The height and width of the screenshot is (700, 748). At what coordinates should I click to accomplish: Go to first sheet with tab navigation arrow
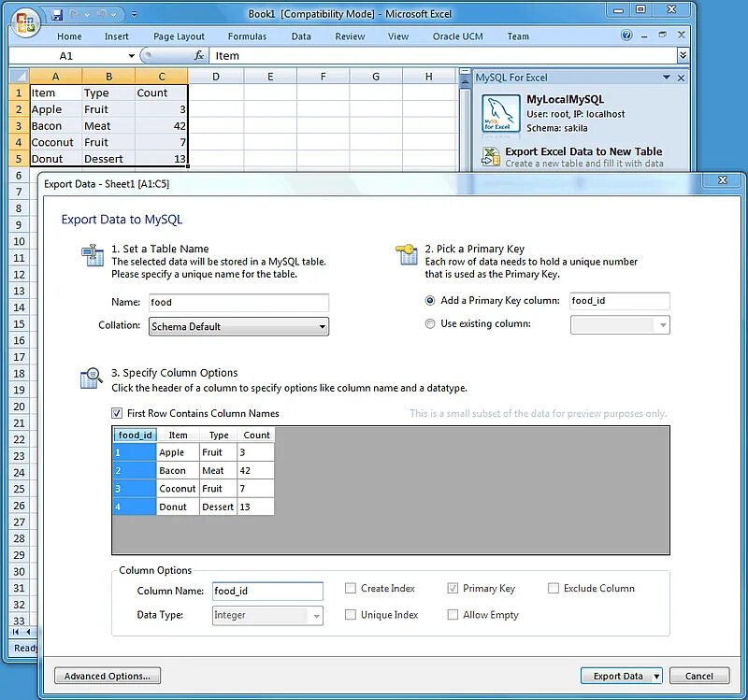point(16,632)
